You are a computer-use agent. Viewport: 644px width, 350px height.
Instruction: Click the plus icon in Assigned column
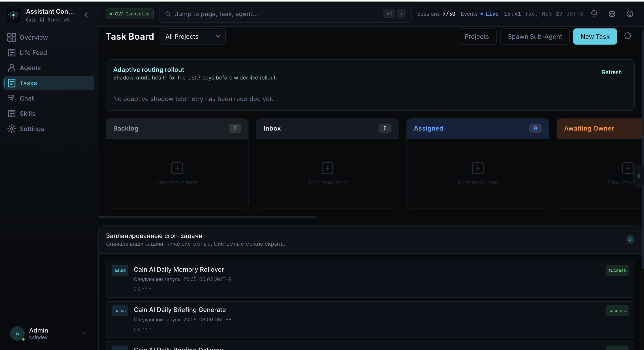point(478,168)
